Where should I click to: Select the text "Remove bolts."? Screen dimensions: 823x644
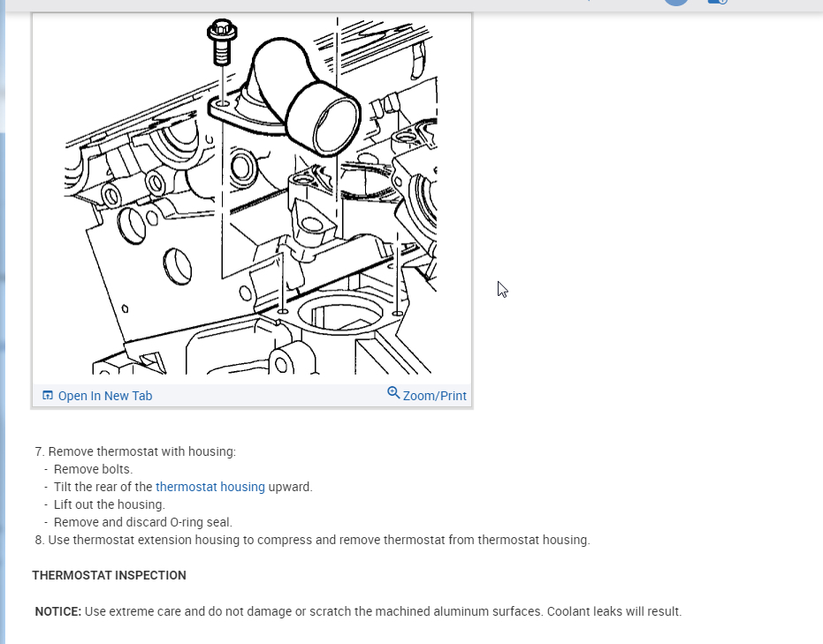[93, 469]
